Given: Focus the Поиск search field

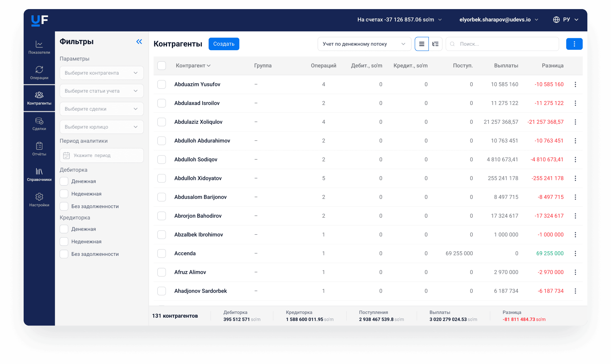Looking at the screenshot, I should point(502,44).
